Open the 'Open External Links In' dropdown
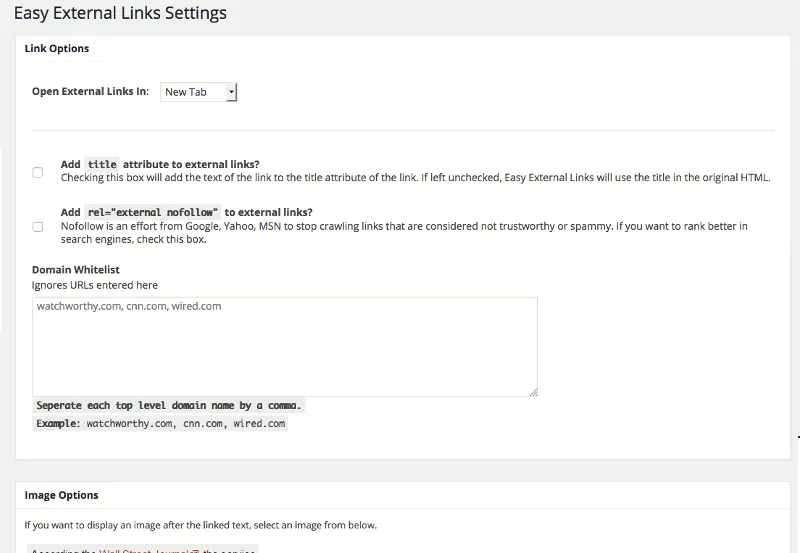This screenshot has height=553, width=800. [x=198, y=92]
